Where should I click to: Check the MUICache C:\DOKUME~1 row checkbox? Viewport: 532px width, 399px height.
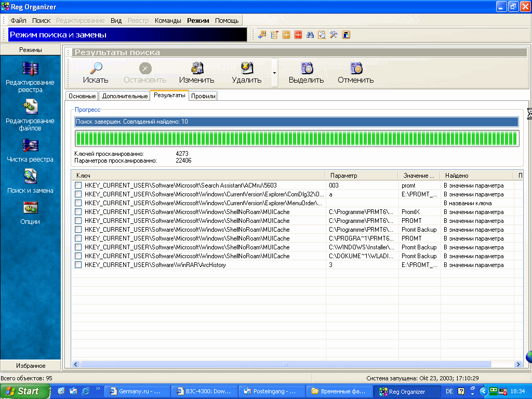coord(78,256)
